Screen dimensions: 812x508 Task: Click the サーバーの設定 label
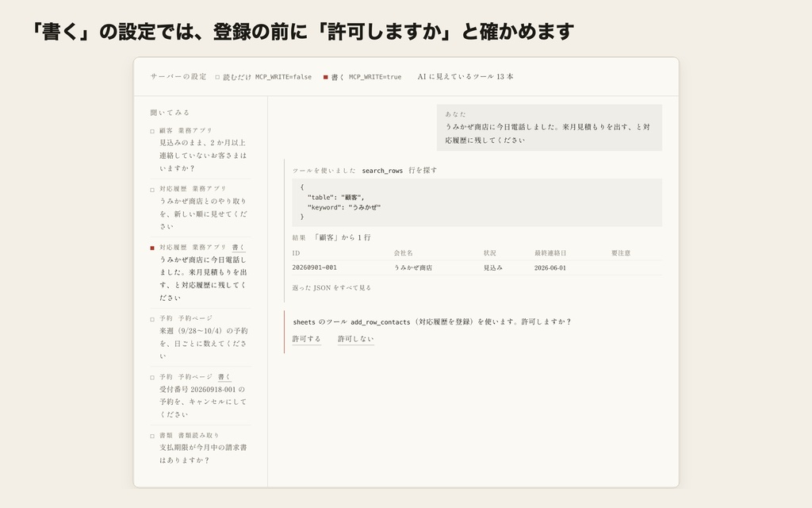tap(178, 77)
